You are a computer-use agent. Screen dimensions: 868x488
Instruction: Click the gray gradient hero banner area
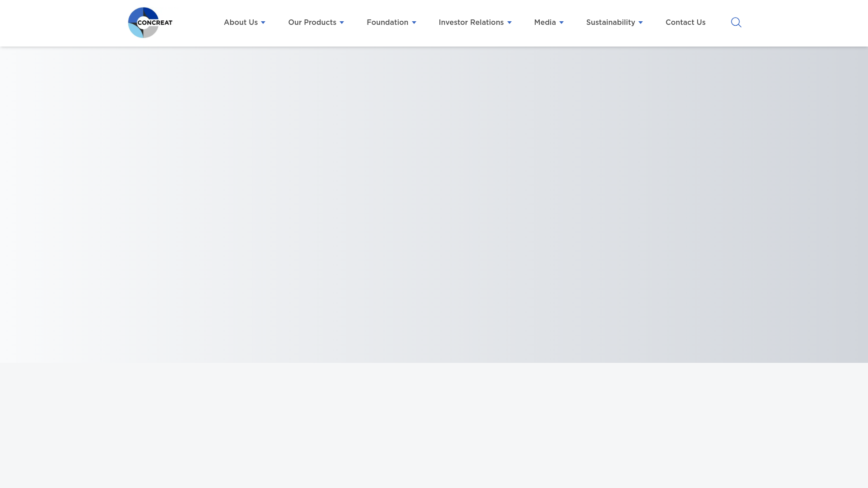click(x=434, y=203)
